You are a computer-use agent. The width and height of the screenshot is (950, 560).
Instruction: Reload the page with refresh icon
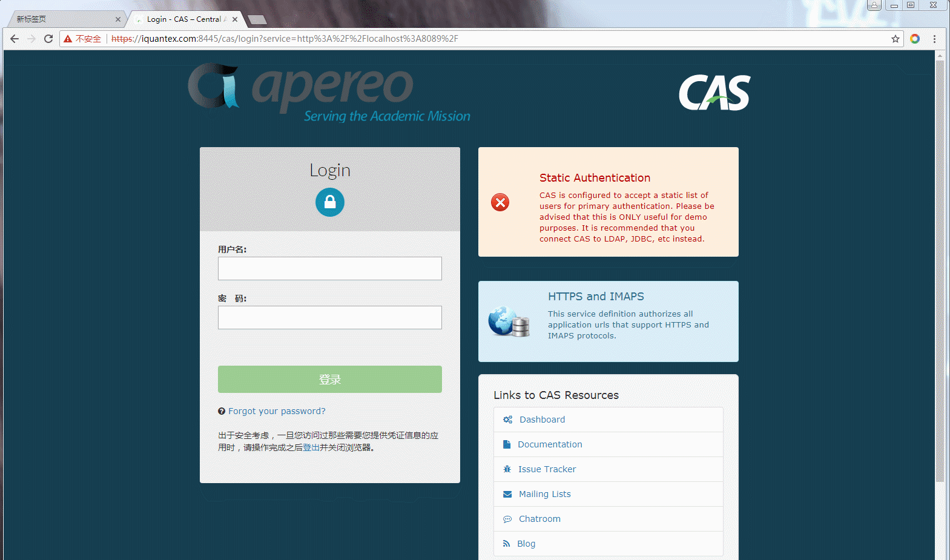[x=48, y=39]
